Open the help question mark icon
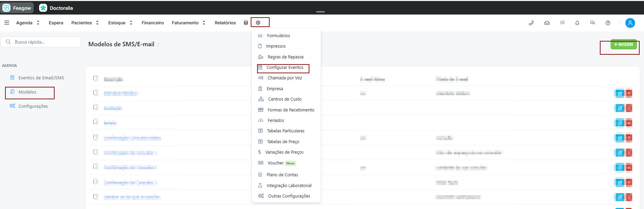The width and height of the screenshot is (644, 209). coord(608,23)
